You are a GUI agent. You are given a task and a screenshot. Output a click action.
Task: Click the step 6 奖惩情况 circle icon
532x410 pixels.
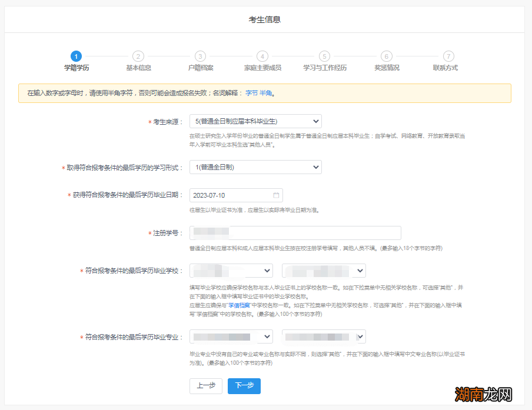[387, 56]
